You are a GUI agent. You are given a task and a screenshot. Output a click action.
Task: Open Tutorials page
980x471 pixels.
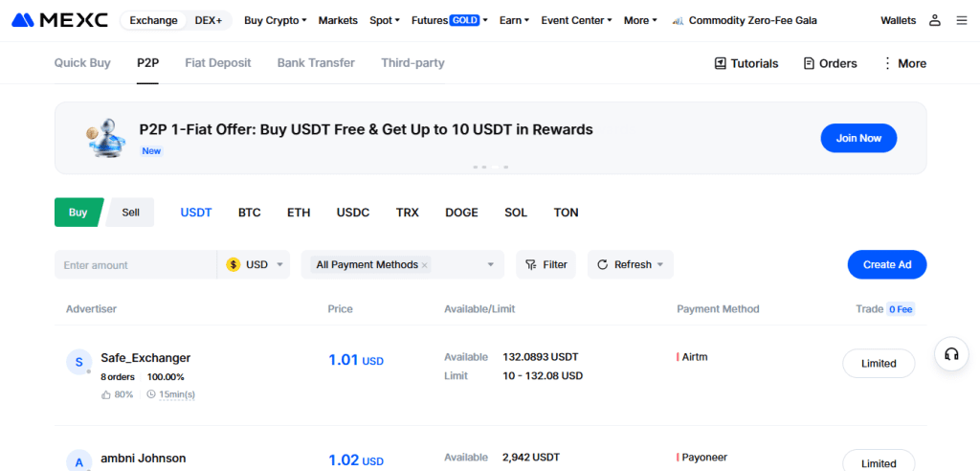746,63
